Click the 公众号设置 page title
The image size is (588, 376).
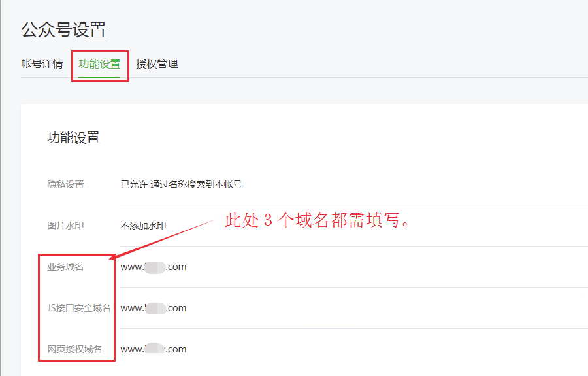click(x=63, y=29)
